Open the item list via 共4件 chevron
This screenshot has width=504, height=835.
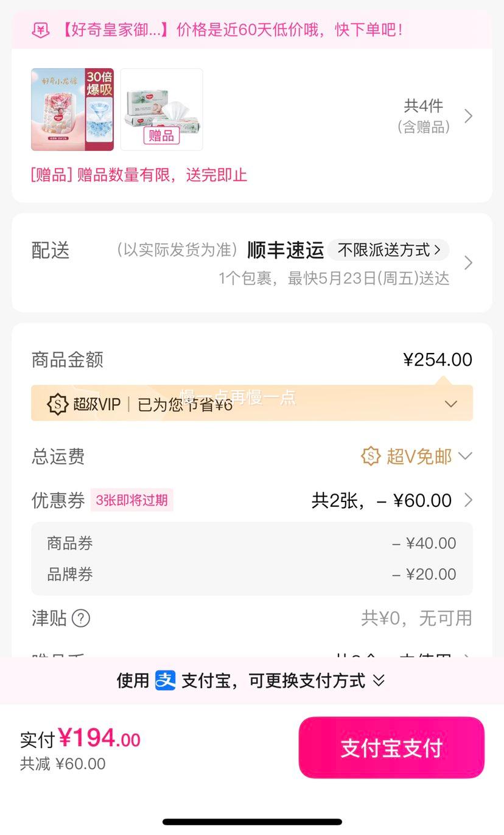click(468, 116)
